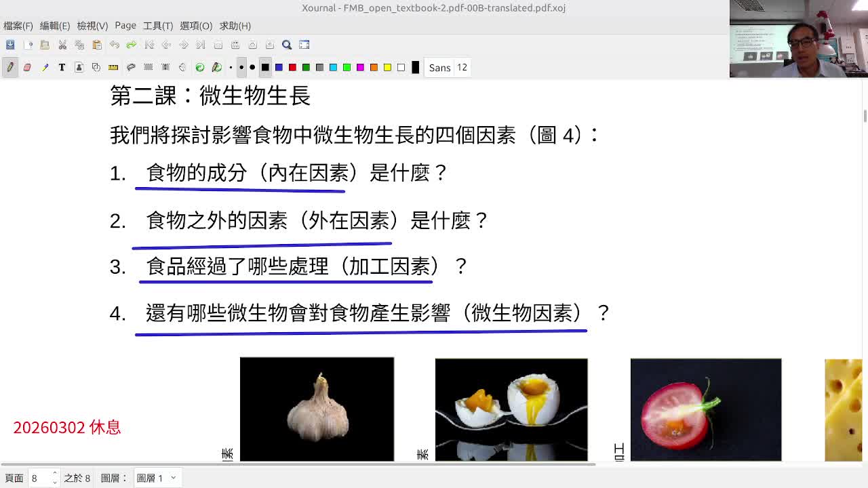Toggle the Highlighter tool
This screenshot has width=868, height=488.
point(45,67)
